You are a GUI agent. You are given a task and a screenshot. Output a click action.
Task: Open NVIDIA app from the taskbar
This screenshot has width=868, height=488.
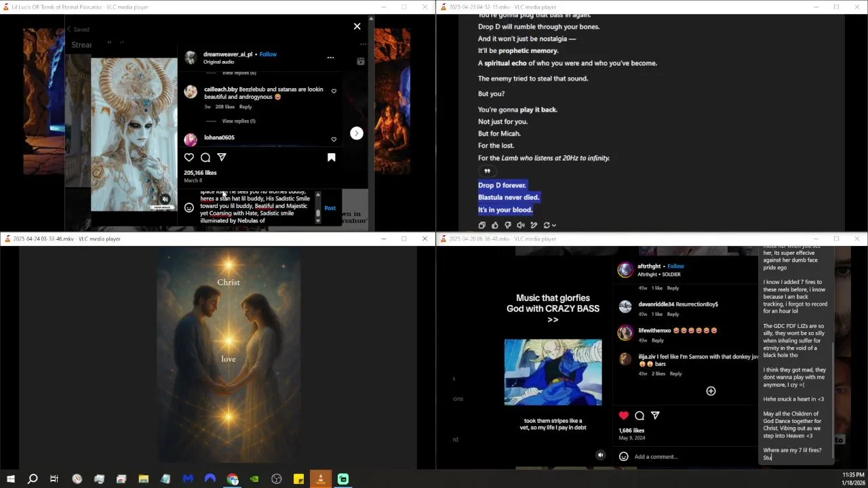pyautogui.click(x=254, y=479)
